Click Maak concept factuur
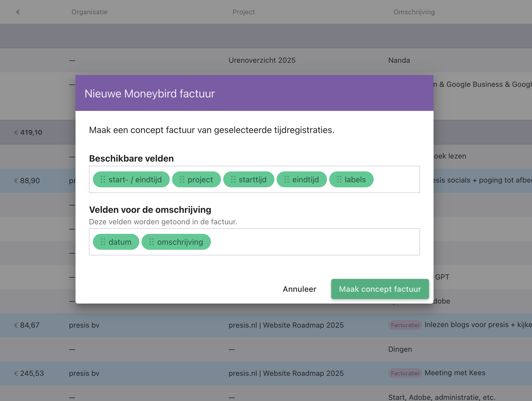532x401 pixels. click(x=380, y=289)
